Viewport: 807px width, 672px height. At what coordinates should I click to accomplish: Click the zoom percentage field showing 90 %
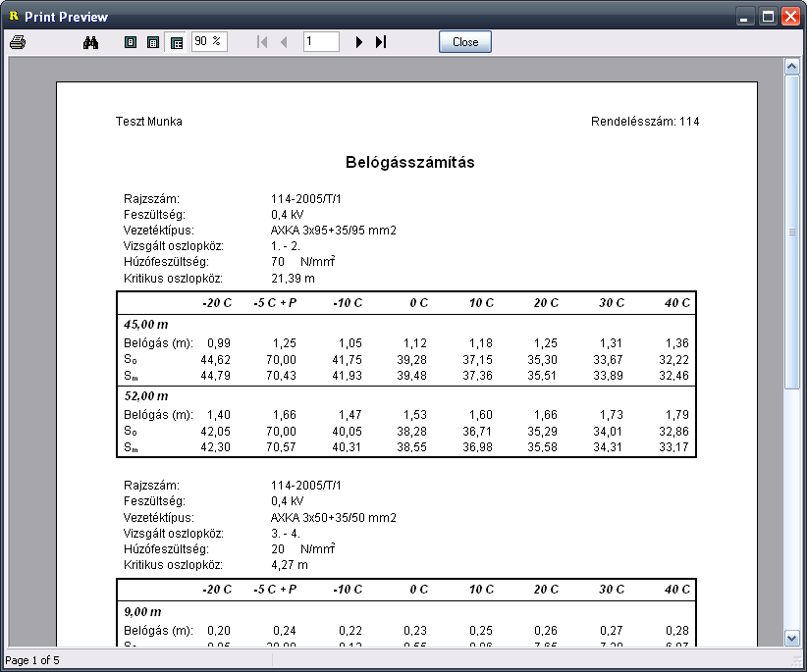pyautogui.click(x=209, y=41)
